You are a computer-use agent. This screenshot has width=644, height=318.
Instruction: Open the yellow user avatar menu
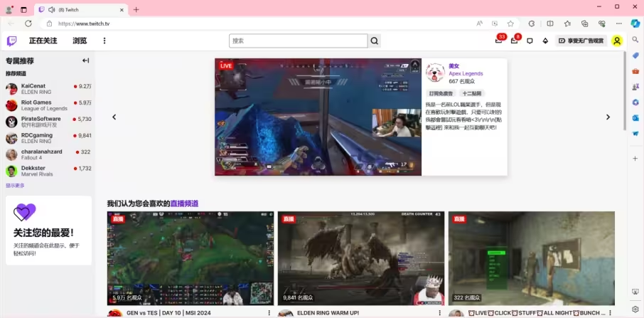click(617, 41)
